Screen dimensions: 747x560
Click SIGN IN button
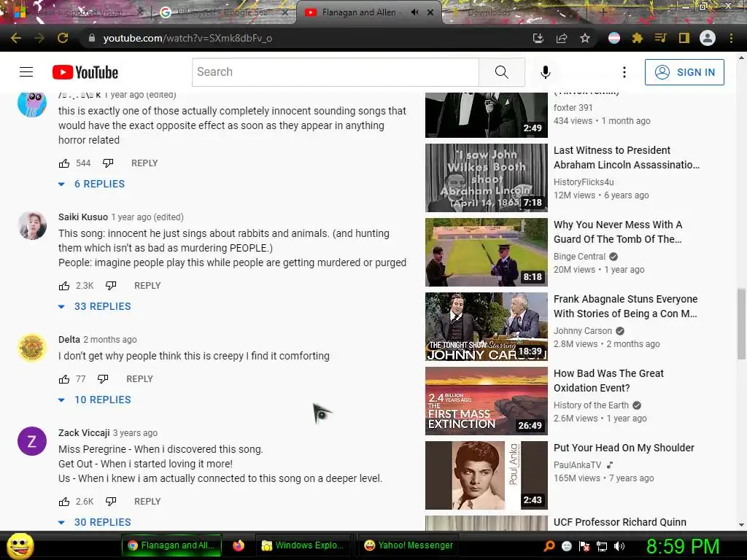(x=684, y=72)
